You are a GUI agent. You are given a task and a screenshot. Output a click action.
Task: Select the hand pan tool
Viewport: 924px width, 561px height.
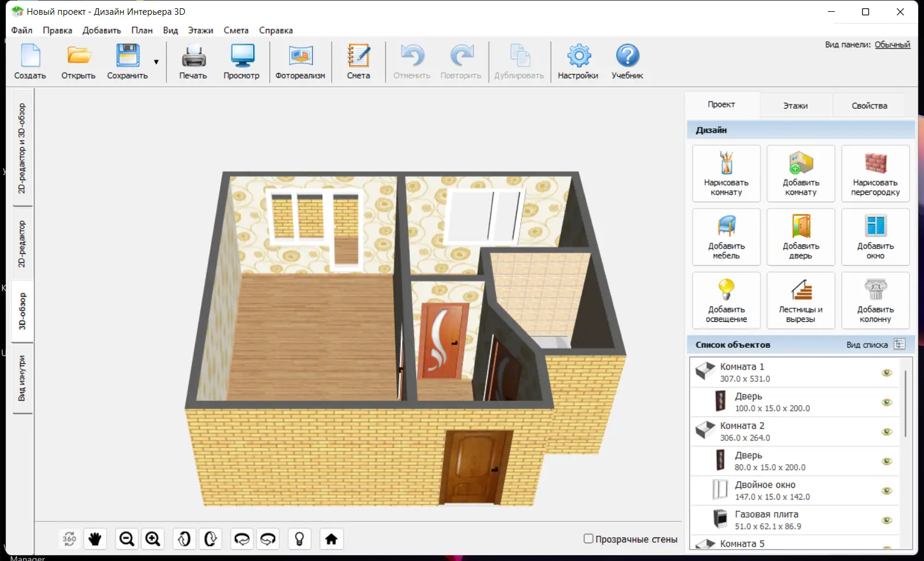pos(95,539)
